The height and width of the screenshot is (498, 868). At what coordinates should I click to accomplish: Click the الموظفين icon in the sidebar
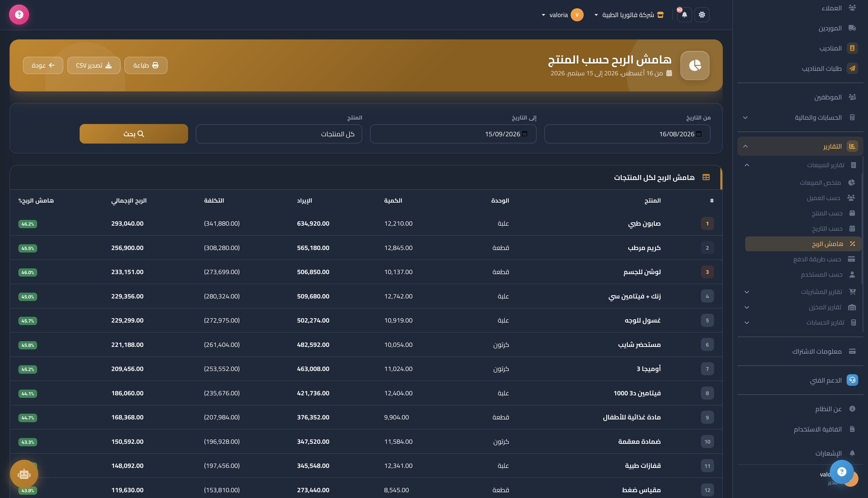click(x=852, y=97)
